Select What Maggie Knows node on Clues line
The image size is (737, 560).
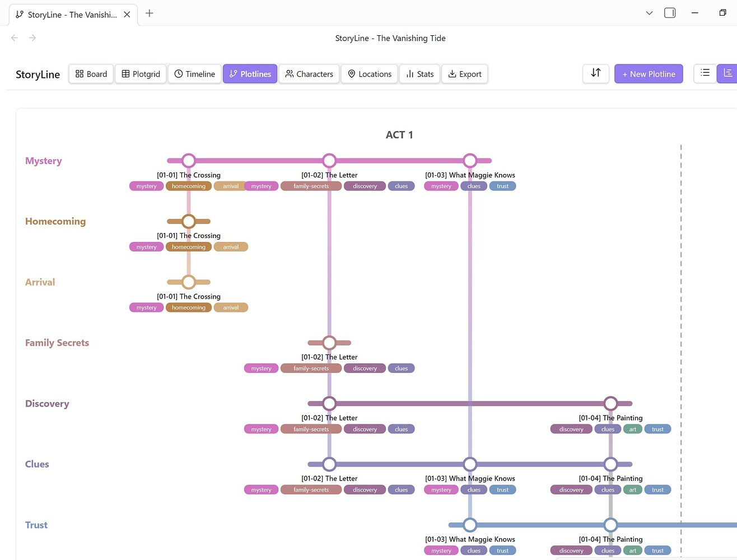470,464
